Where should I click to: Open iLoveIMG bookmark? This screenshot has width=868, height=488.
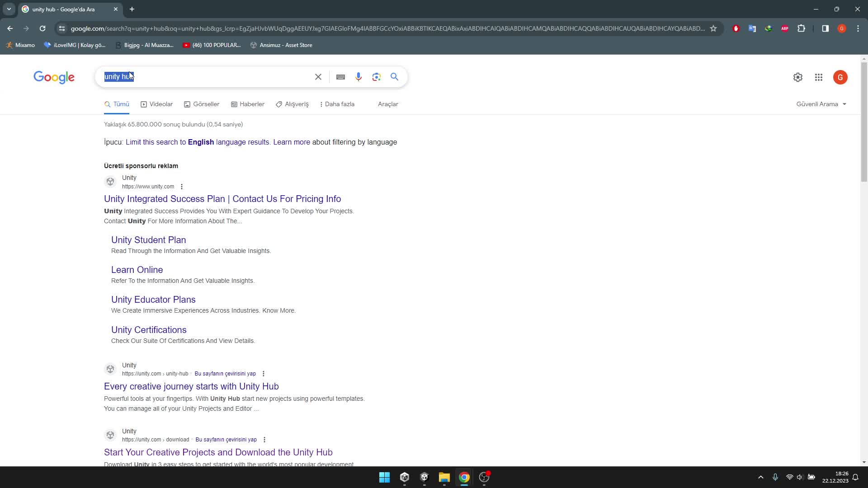(x=75, y=45)
